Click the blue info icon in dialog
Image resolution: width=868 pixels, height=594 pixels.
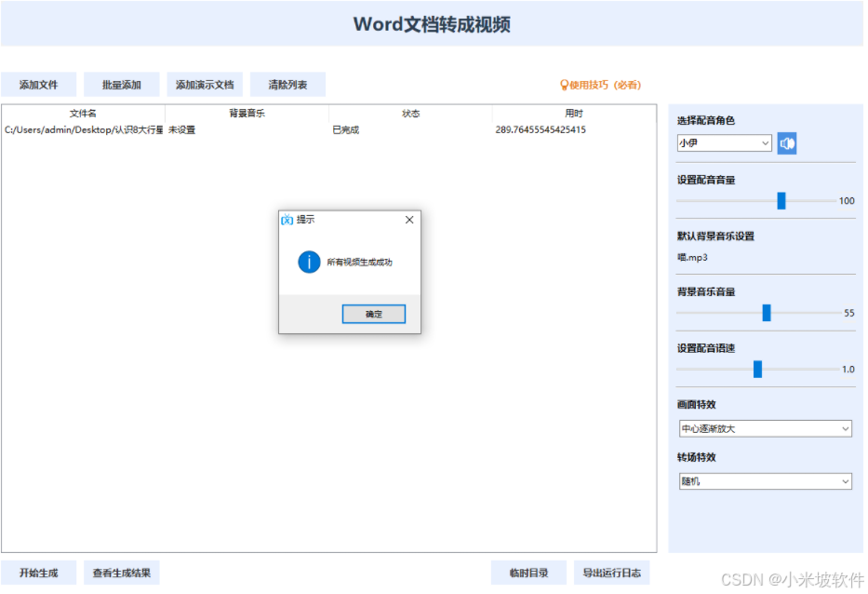coord(309,263)
